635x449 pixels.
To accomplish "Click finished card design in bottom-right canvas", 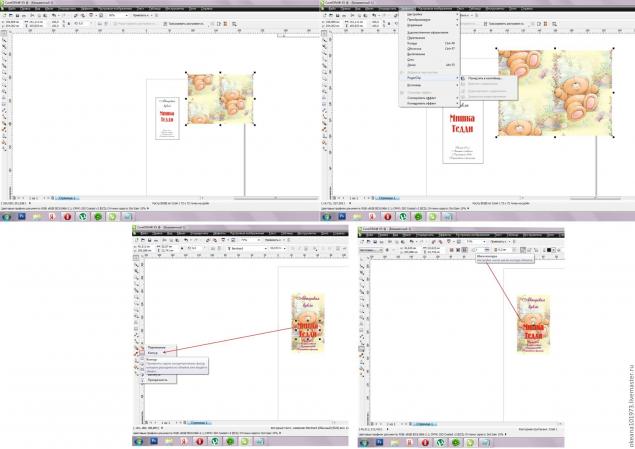I will click(533, 324).
